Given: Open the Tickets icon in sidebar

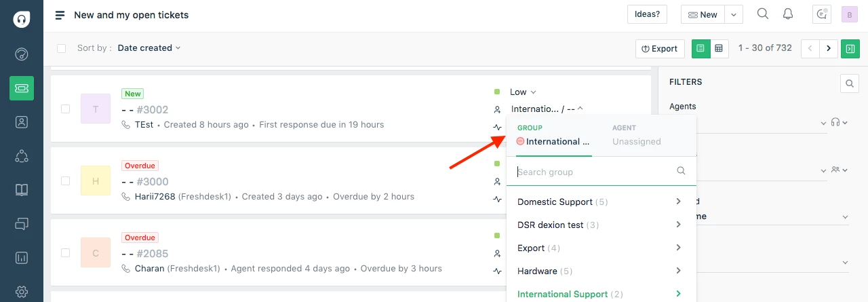Looking at the screenshot, I should tap(22, 88).
